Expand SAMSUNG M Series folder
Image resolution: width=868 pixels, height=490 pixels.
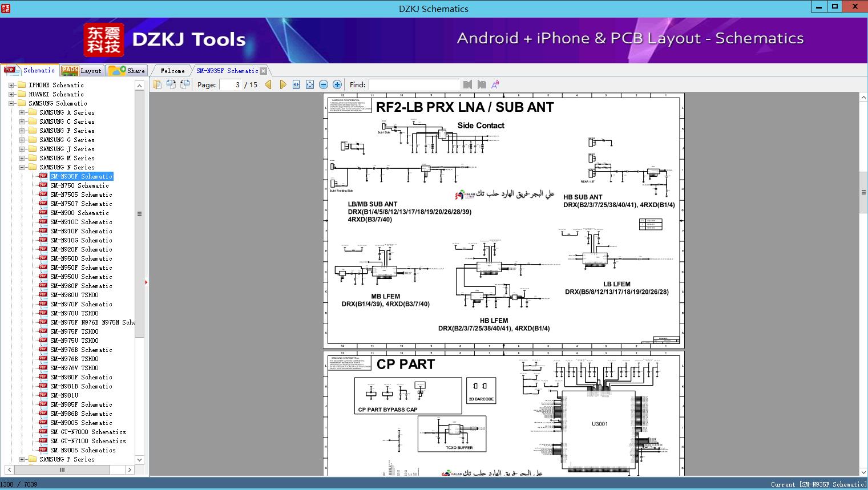22,158
